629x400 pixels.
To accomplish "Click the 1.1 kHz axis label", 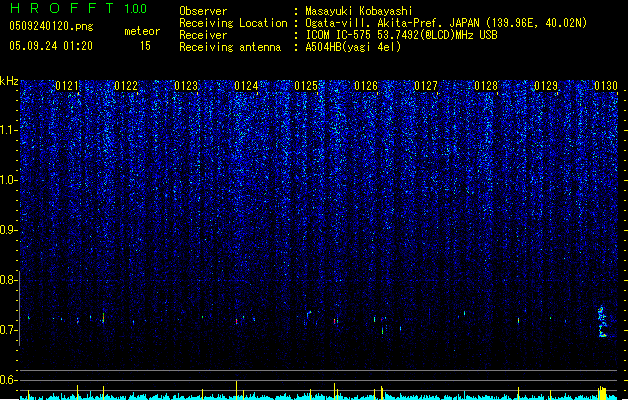I will coord(9,130).
